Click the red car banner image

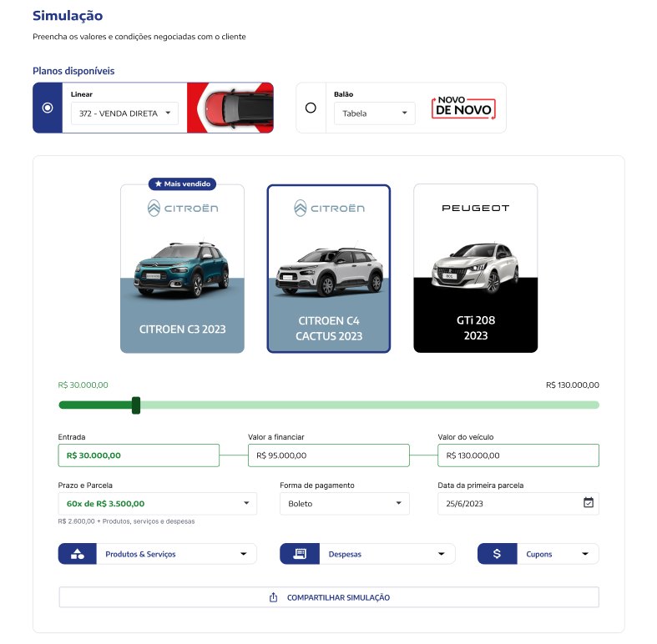[230, 108]
